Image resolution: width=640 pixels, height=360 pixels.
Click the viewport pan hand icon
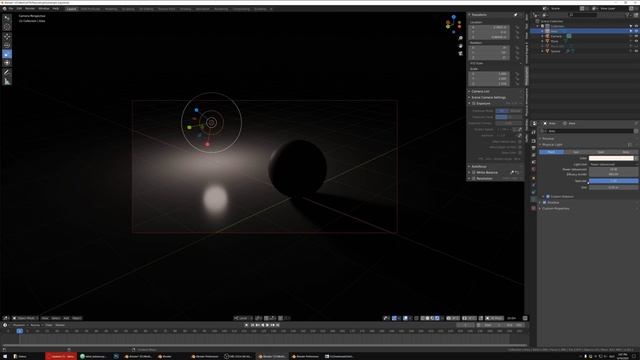pos(460,46)
